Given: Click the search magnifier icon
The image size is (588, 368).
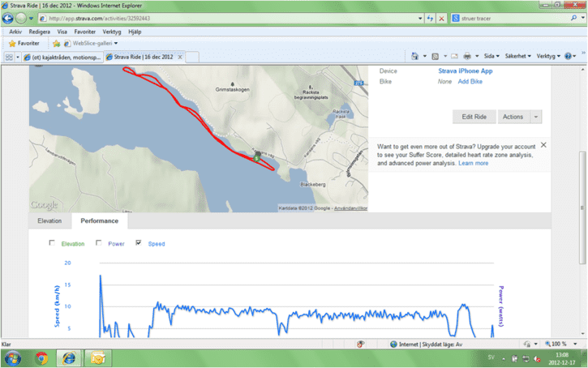Looking at the screenshot, I should click(x=573, y=18).
